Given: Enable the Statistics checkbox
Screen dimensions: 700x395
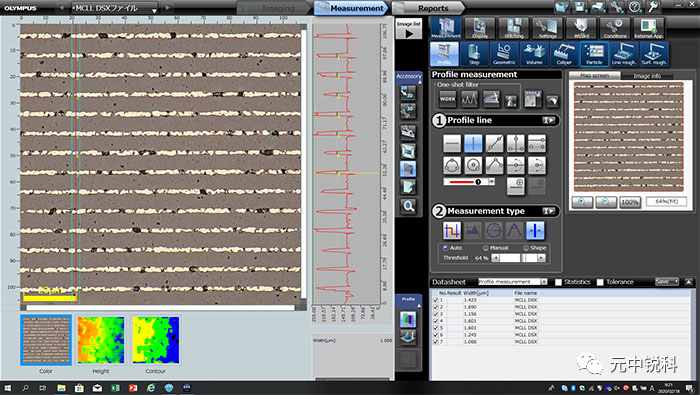Looking at the screenshot, I should (558, 282).
